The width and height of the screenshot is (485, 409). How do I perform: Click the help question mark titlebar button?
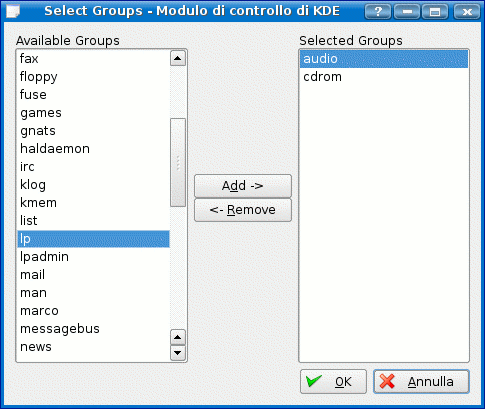click(x=378, y=12)
